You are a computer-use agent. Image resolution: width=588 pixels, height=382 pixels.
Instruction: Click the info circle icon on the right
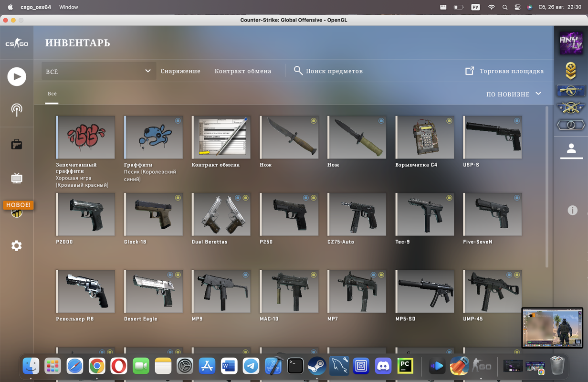point(572,211)
